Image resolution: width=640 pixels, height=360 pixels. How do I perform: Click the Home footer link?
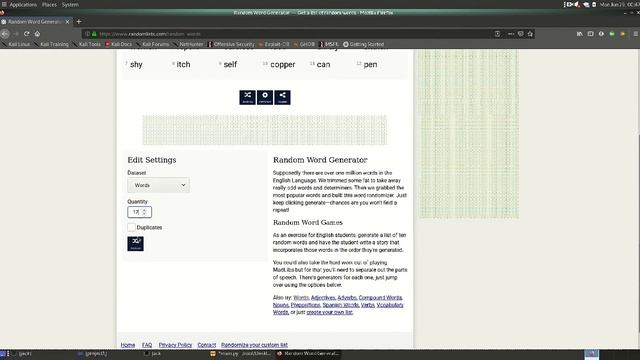[128, 345]
